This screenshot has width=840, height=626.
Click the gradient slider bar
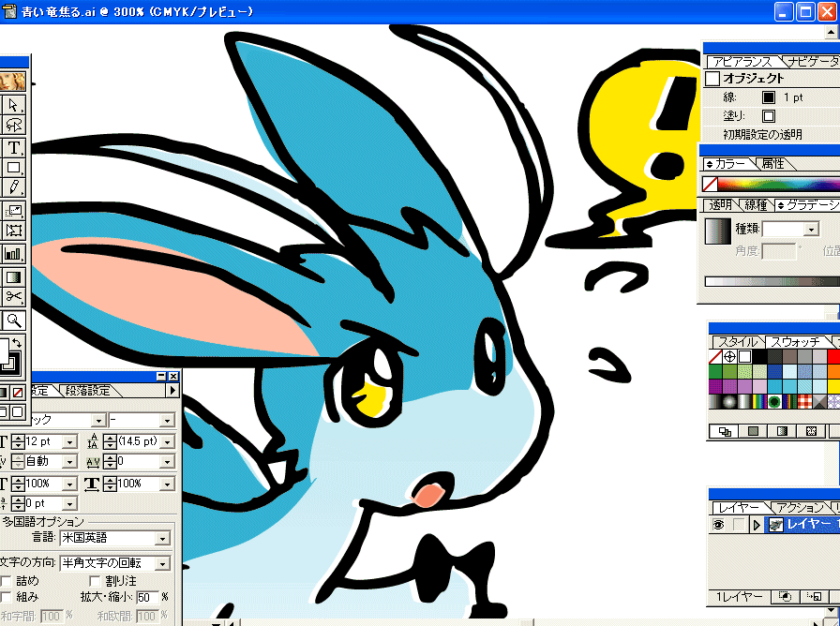[772, 281]
